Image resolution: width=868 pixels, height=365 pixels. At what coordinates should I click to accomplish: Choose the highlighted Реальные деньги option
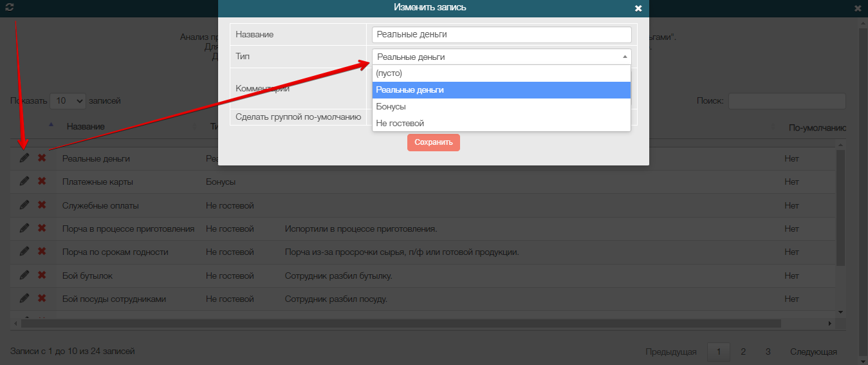(501, 90)
